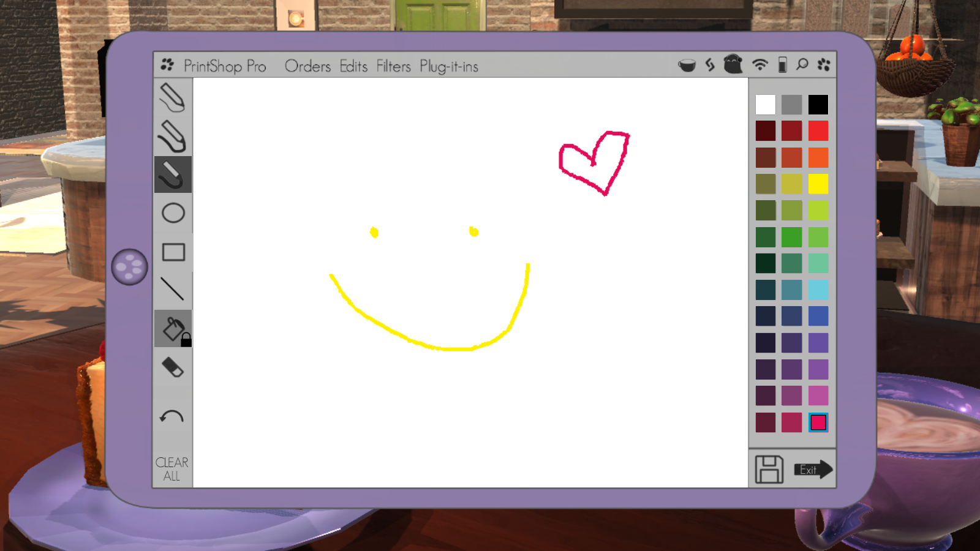Select the thin pen tool
980x551 pixels.
coord(172,98)
